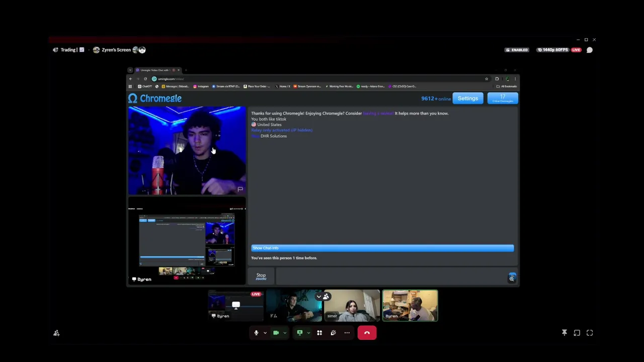644x362 pixels.
Task: Click the Zyren name label under preview
Action: tap(141, 279)
